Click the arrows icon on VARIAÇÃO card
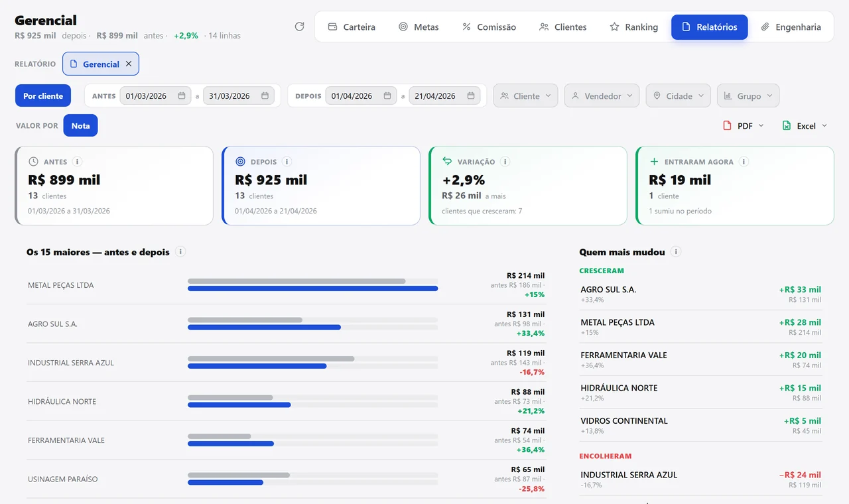 [x=447, y=161]
